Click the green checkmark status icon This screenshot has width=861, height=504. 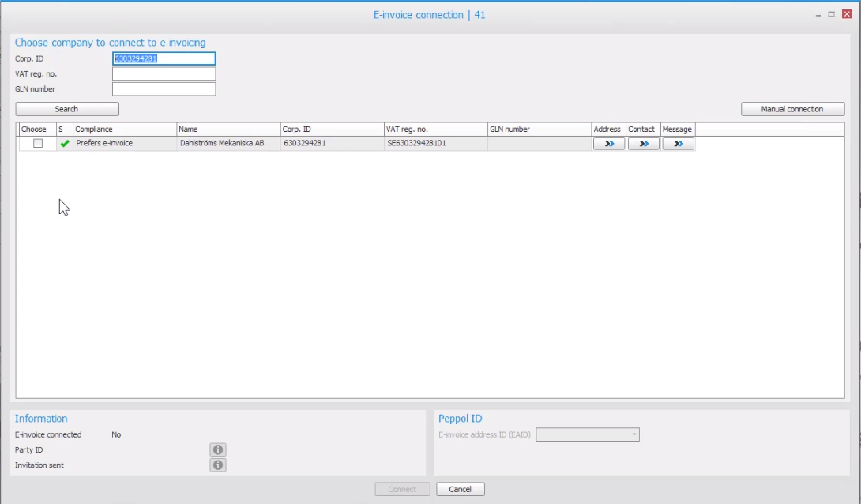(65, 144)
